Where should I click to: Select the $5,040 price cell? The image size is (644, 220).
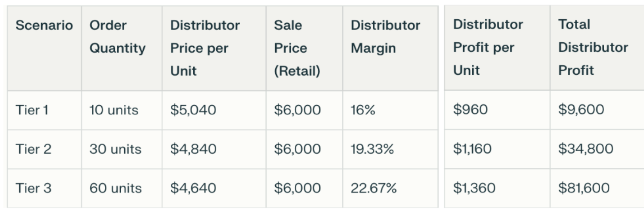click(193, 110)
